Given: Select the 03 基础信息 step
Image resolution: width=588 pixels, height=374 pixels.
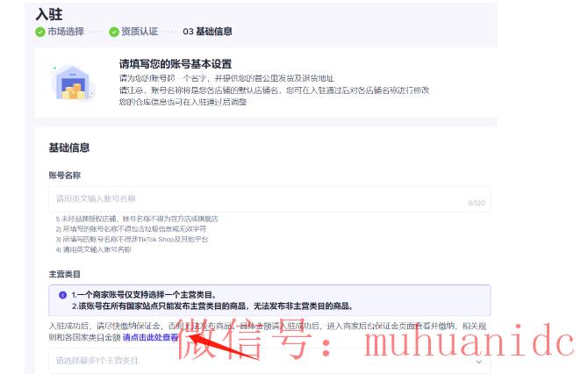Looking at the screenshot, I should (207, 32).
